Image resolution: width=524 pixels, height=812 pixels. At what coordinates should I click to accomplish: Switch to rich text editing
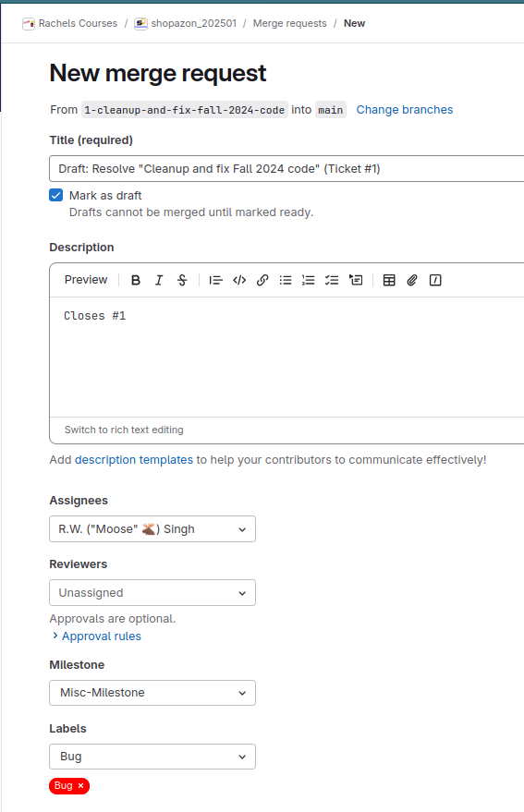pyautogui.click(x=124, y=430)
